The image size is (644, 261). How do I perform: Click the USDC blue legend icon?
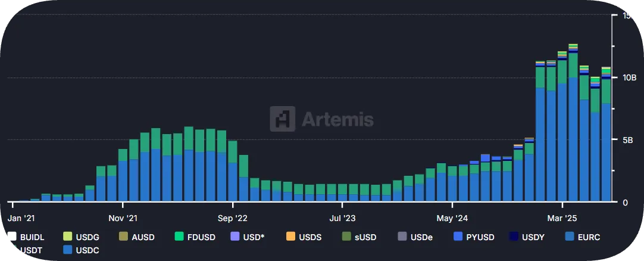pos(67,250)
